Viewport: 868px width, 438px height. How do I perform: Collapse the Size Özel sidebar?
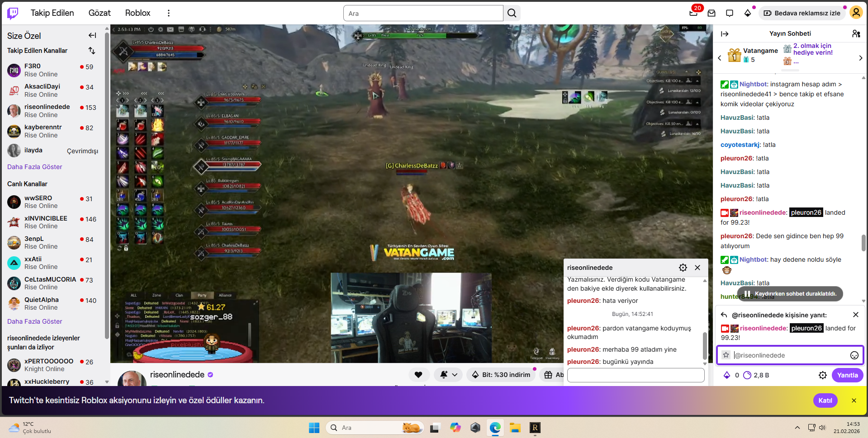point(92,35)
